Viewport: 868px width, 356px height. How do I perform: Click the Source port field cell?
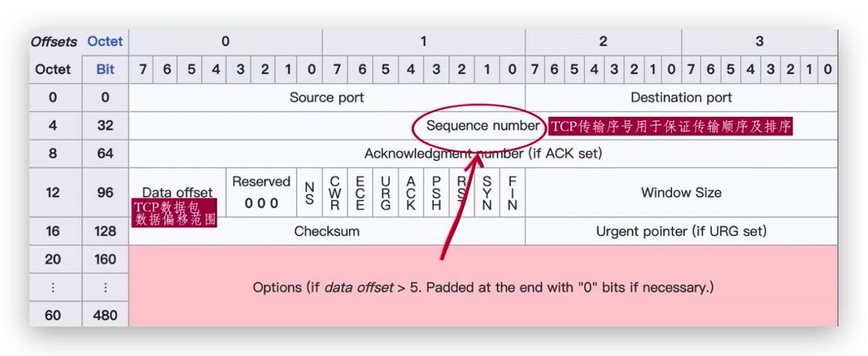[x=326, y=97]
